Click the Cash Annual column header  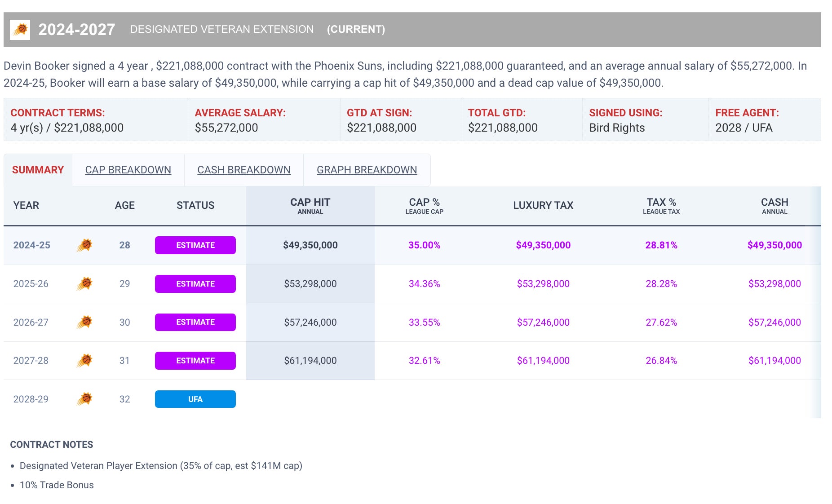point(774,206)
